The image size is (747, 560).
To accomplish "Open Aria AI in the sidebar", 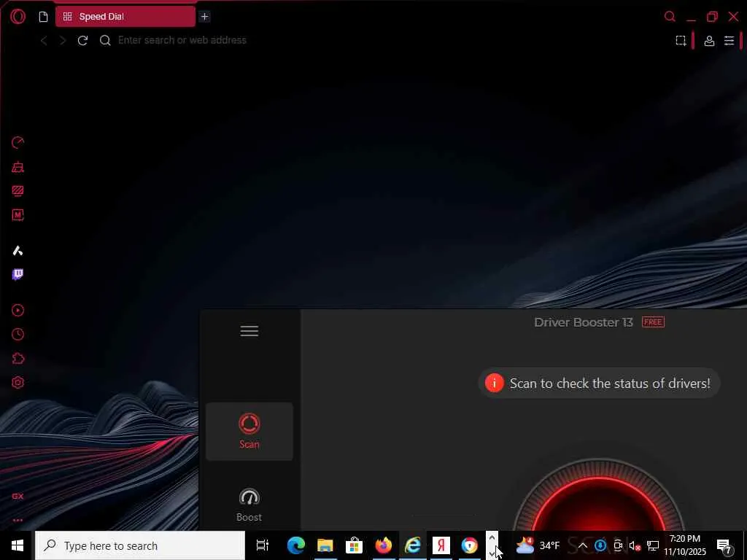I will point(18,251).
